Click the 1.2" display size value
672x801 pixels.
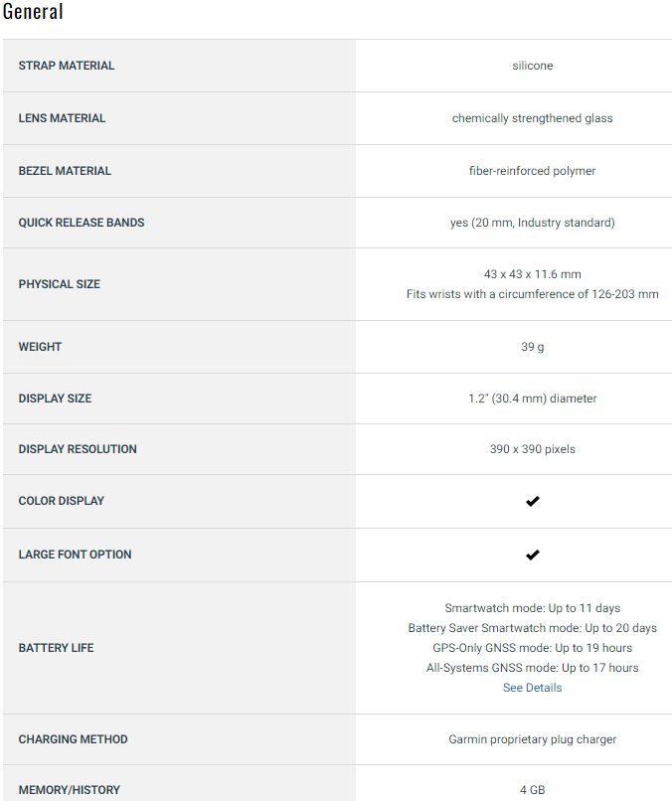533,399
